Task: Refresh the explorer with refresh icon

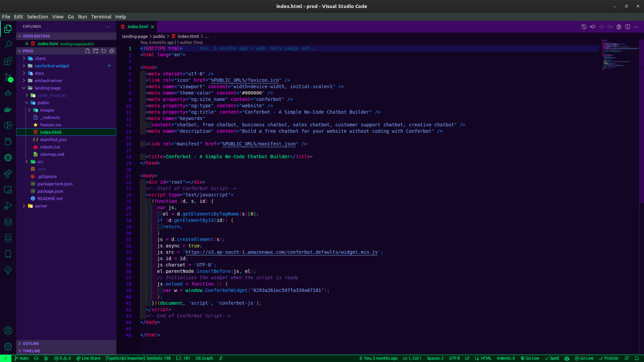Action: 104,51
